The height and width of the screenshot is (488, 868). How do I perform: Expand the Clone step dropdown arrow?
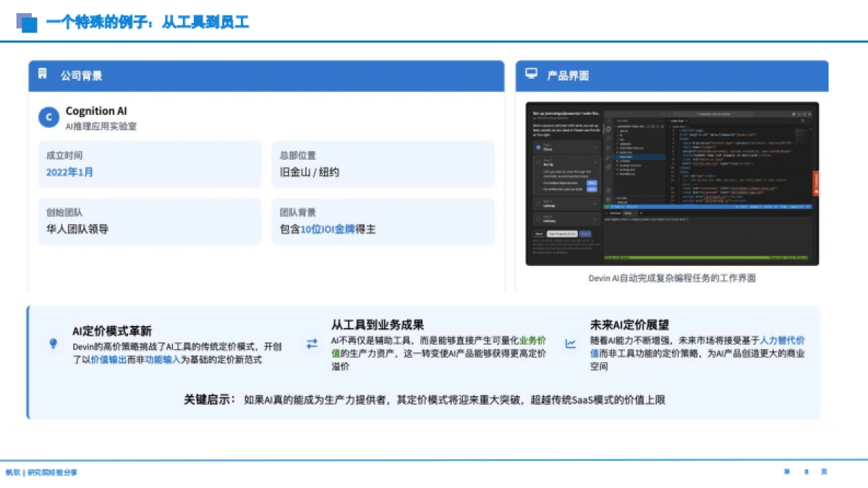point(595,147)
